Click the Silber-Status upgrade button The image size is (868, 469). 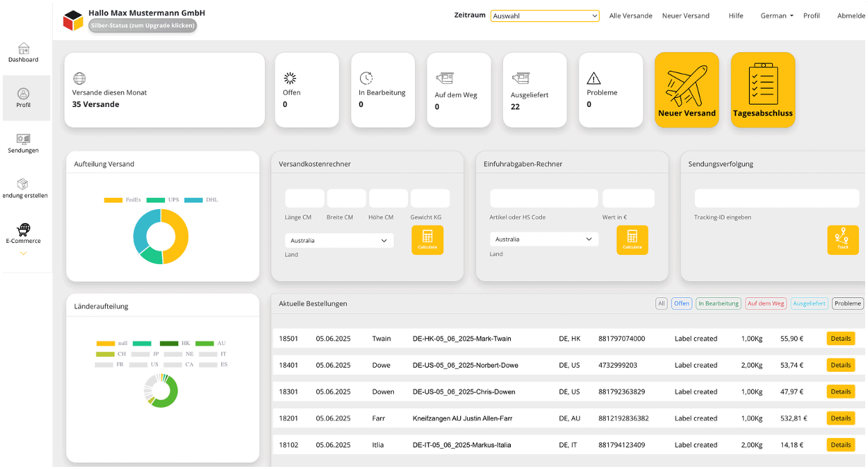pos(142,25)
